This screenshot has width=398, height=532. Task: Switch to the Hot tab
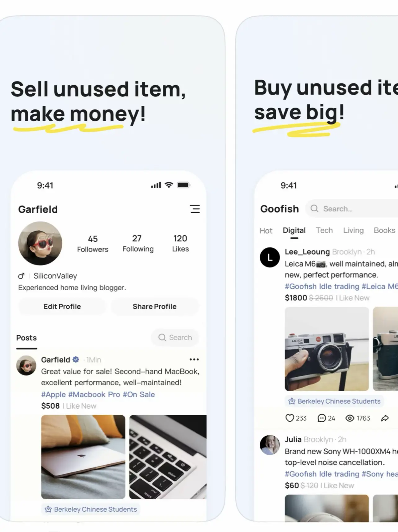coord(266,231)
